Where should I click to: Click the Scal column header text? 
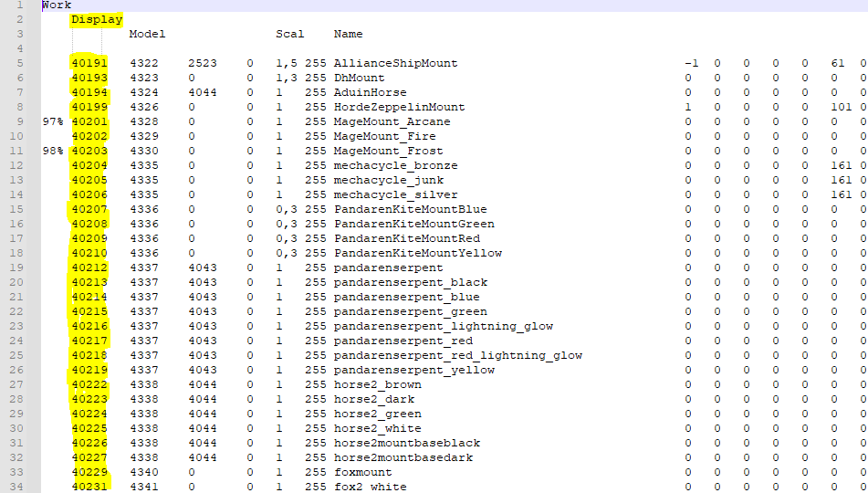point(290,34)
